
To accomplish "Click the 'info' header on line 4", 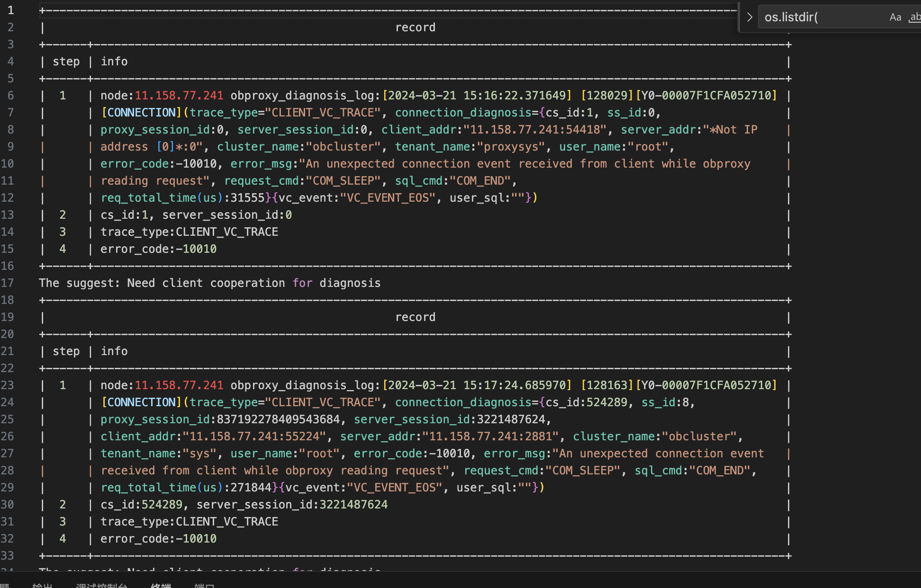I will point(114,62).
